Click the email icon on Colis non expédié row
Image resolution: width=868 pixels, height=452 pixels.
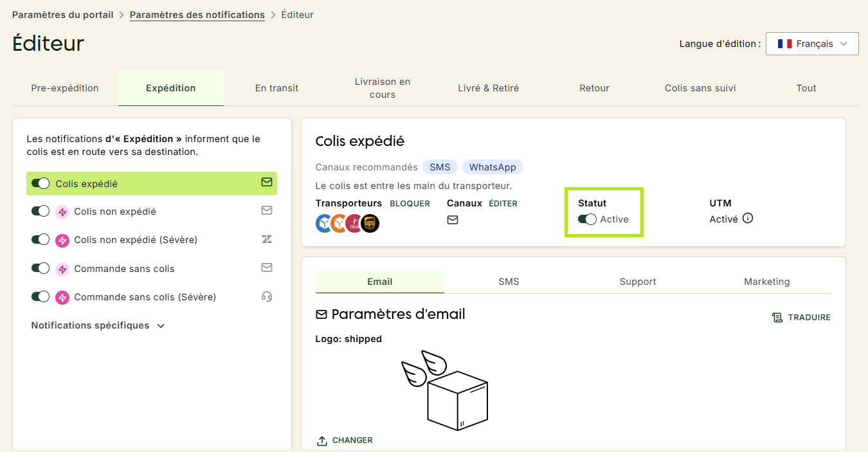pyautogui.click(x=267, y=210)
